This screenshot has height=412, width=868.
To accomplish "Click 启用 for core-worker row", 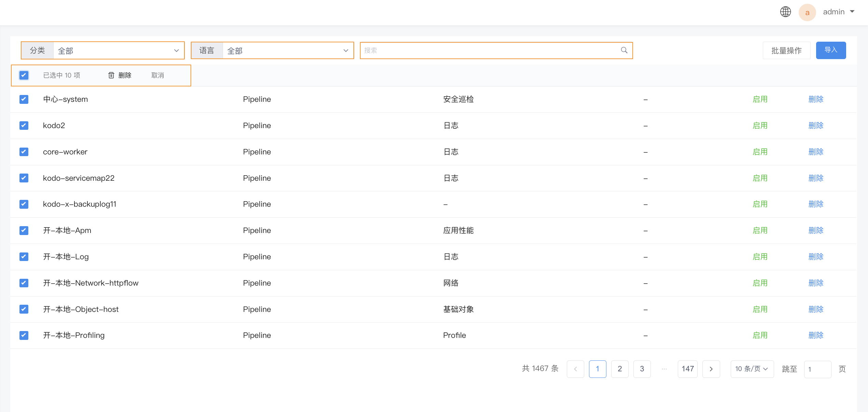I will [x=760, y=152].
